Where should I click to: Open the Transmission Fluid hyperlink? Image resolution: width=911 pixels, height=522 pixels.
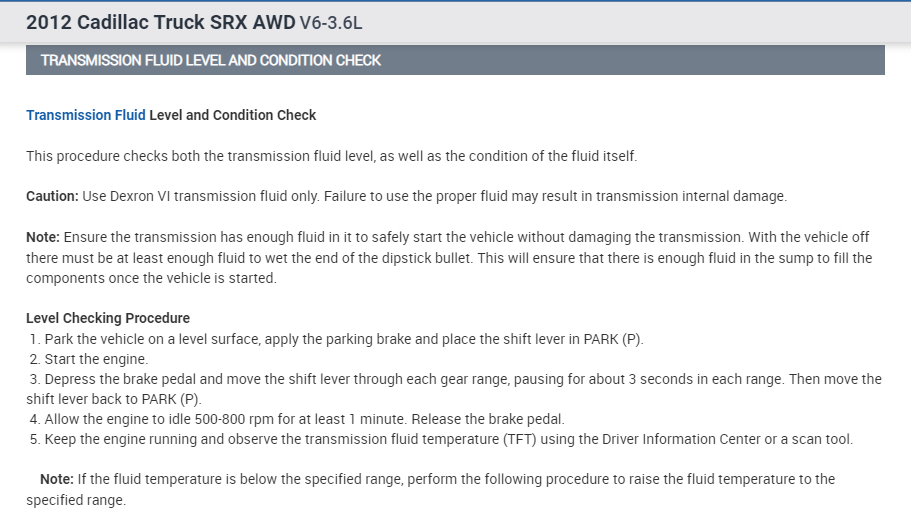coord(85,115)
